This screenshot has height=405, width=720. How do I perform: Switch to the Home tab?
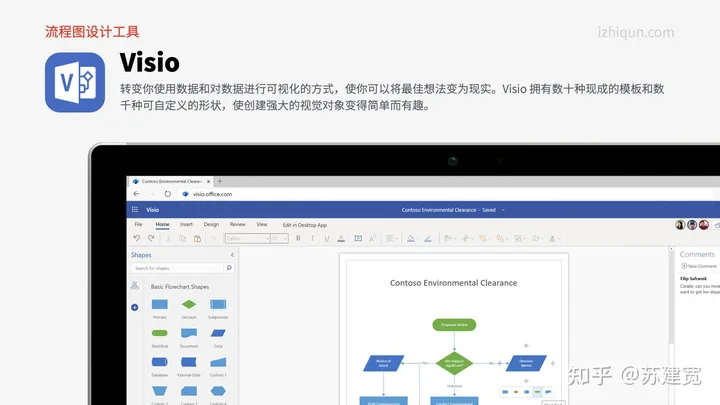(x=162, y=225)
